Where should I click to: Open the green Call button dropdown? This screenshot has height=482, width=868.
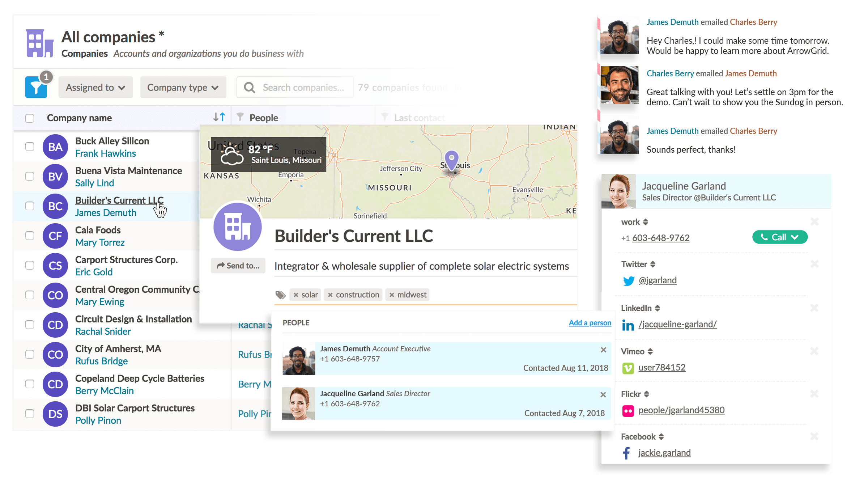click(x=795, y=237)
